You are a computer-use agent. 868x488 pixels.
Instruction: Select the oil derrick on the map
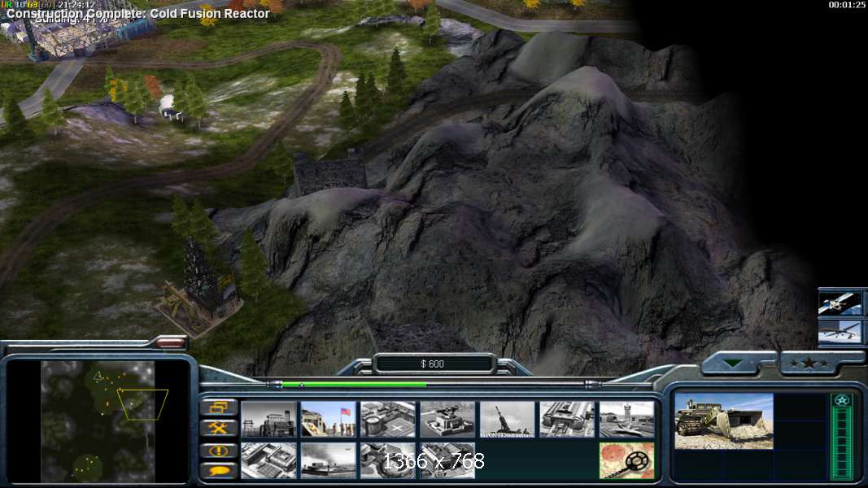click(x=200, y=290)
